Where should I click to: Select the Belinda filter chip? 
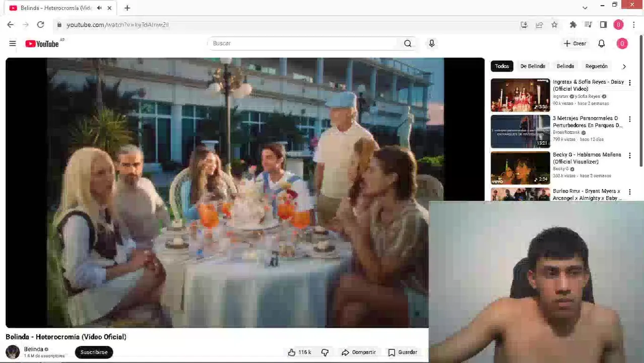565,66
